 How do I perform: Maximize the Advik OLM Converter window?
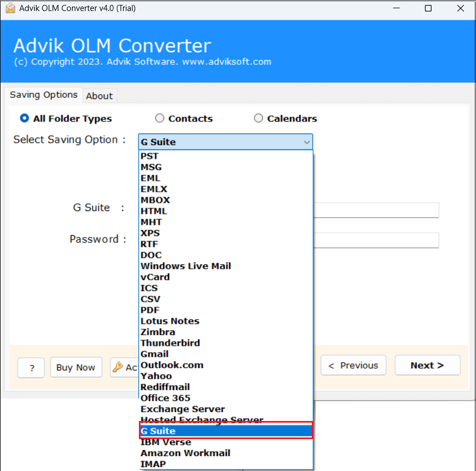point(428,8)
